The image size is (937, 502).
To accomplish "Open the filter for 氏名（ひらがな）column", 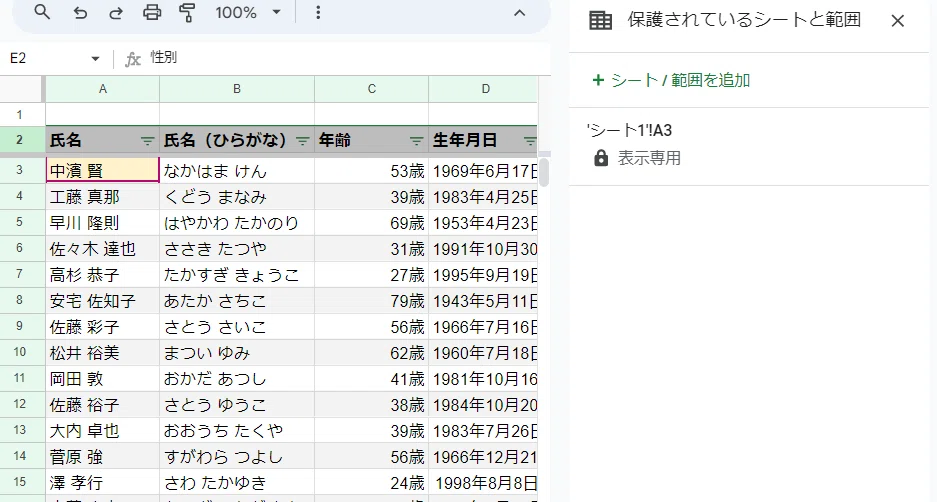I will coord(302,141).
